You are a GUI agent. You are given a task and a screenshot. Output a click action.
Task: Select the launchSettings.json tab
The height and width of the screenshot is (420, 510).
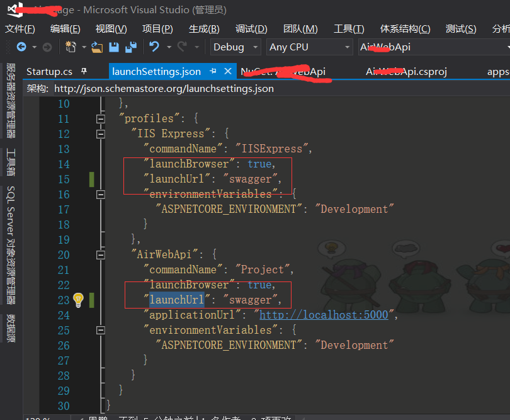point(156,72)
